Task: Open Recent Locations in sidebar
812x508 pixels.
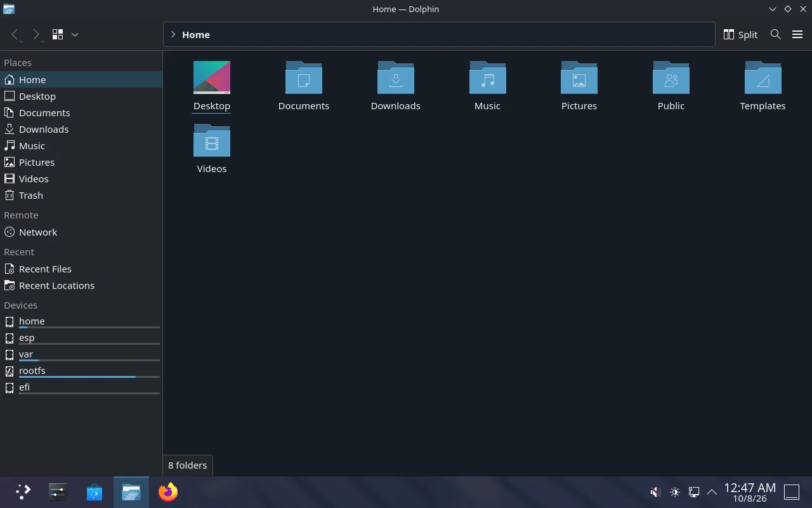Action: coord(81,286)
